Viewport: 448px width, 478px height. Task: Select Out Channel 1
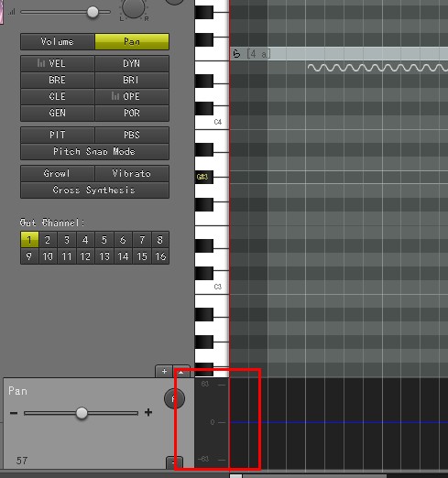(29, 240)
